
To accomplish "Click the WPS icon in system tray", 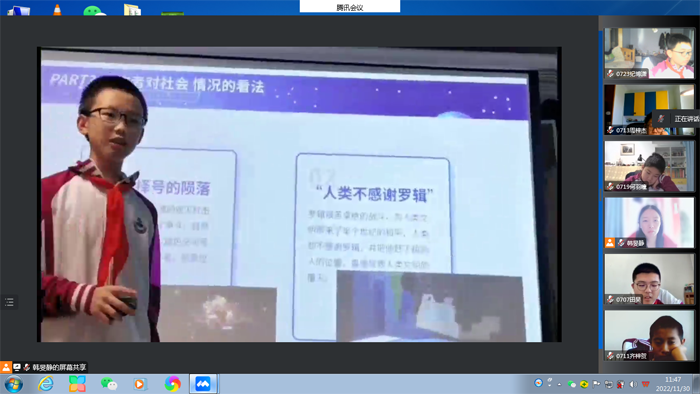I will pyautogui.click(x=645, y=384).
